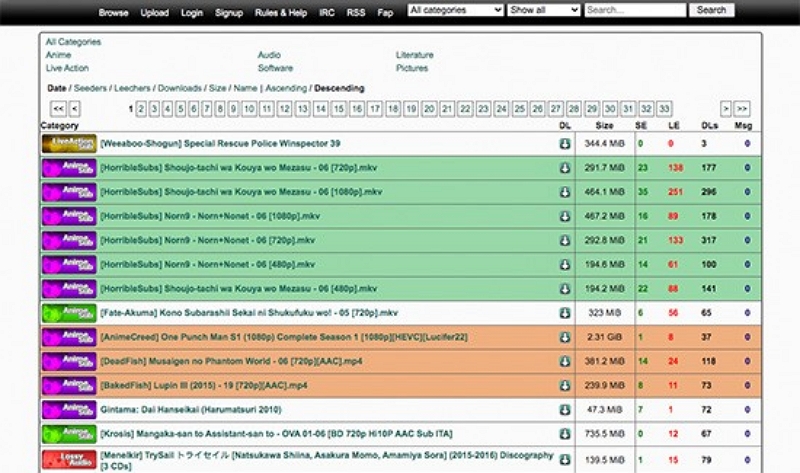Sort torrents by Name
The height and width of the screenshot is (473, 800).
coord(245,88)
